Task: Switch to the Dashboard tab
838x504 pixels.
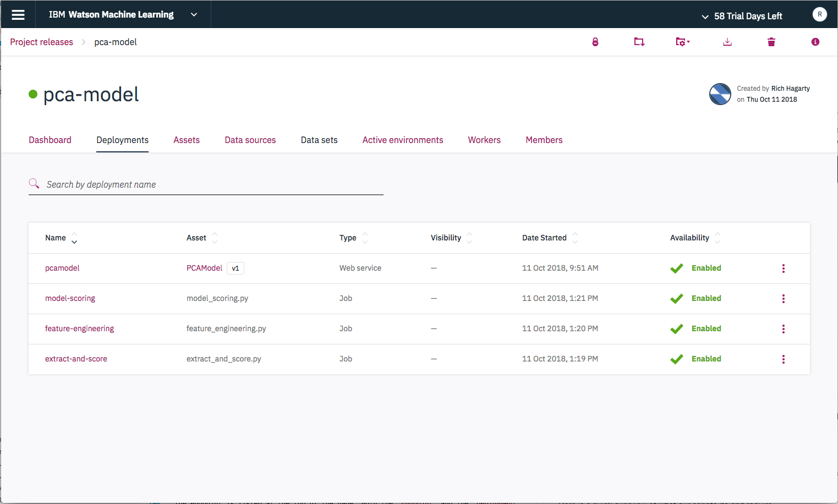Action: click(x=50, y=140)
